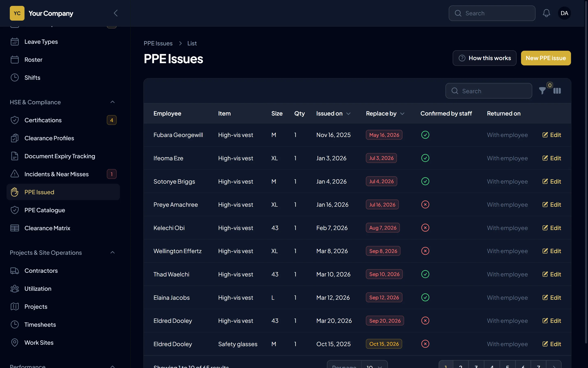
Task: Click the YC company logo
Action: [x=17, y=13]
